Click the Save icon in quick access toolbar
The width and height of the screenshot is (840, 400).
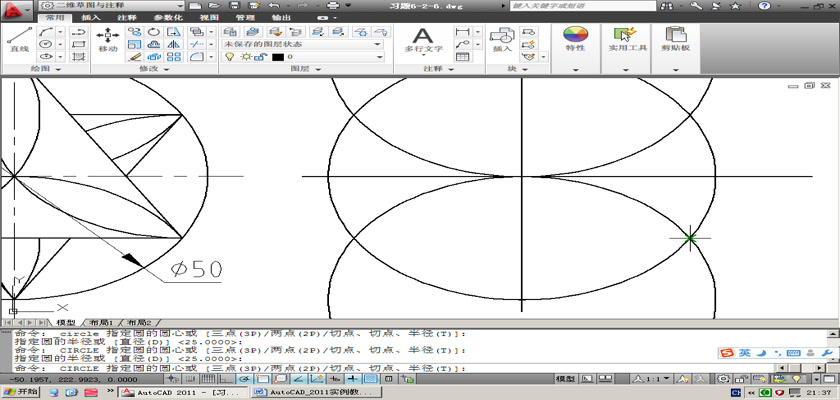coord(234,5)
